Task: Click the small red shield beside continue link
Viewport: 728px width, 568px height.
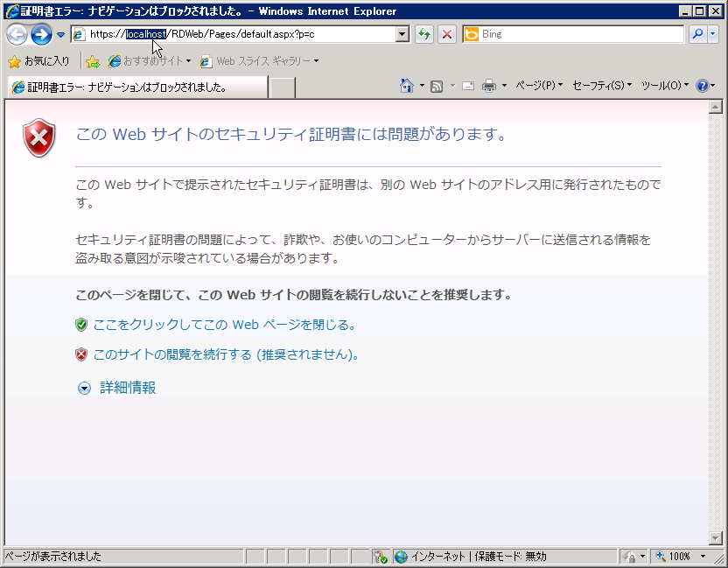Action: (81, 354)
